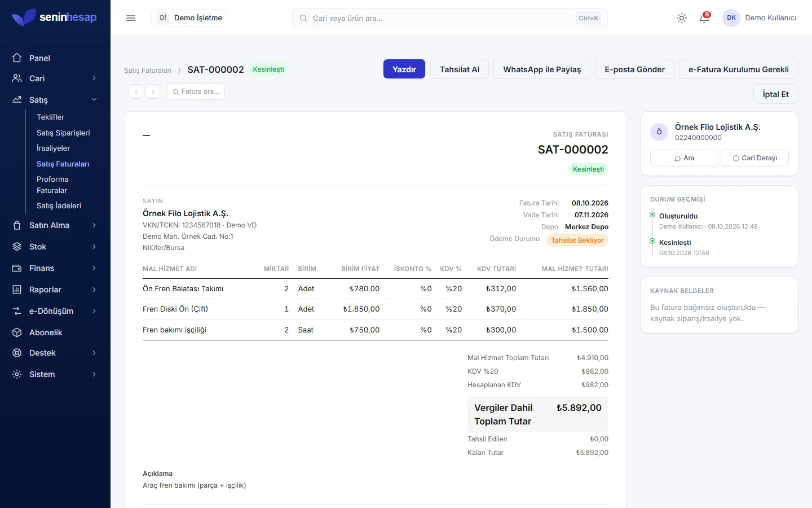Click the Abonelik cube icon

coord(17,332)
